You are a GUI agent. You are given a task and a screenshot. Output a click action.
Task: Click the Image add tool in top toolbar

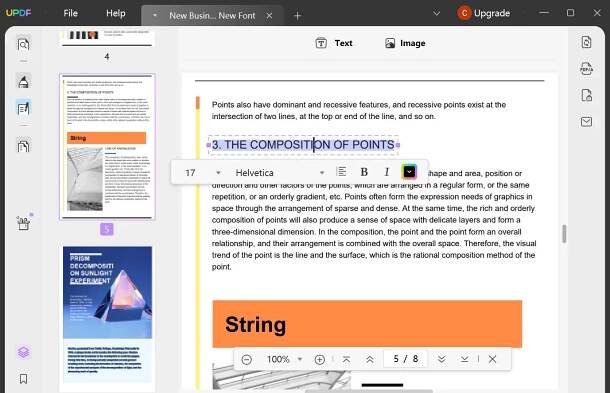[x=405, y=43]
